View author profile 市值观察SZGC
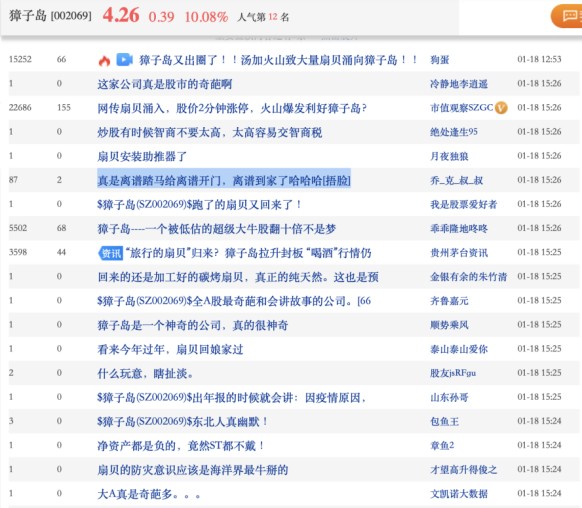Viewport: 582px width, 508px height. 461,108
